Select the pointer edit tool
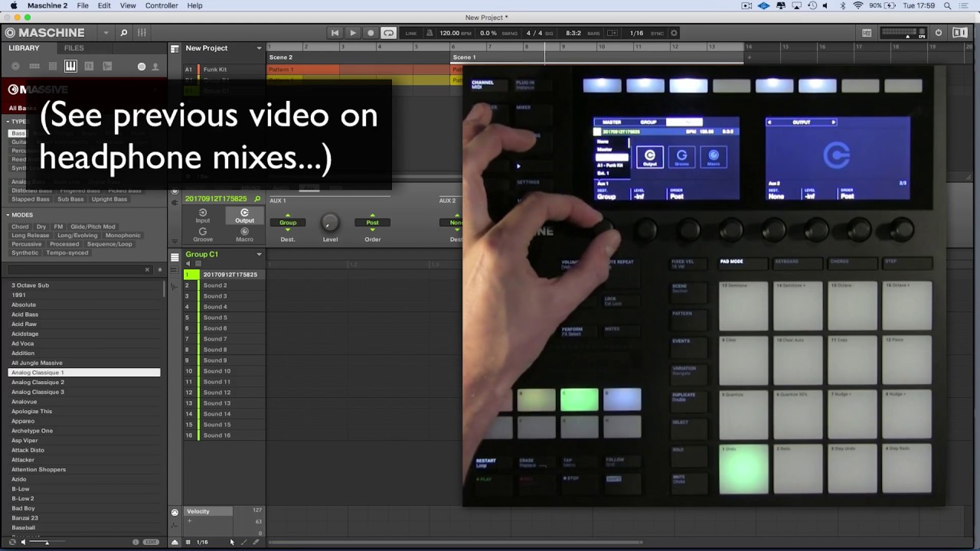 click(x=231, y=542)
